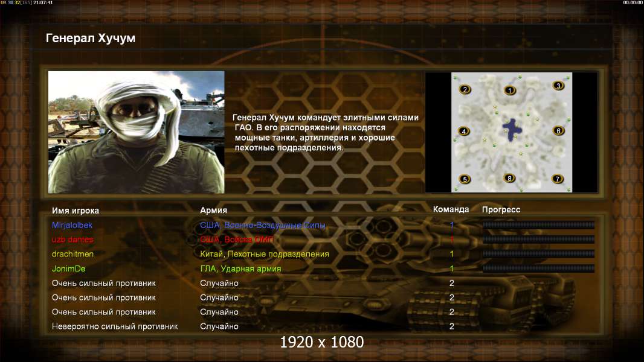Viewport: 644px width, 362px height.
Task: Click player name 'Mirjalolbek'
Action: tap(72, 225)
